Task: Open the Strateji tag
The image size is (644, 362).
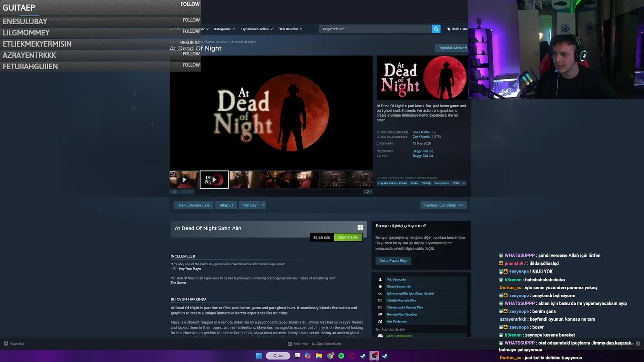Action: click(426, 183)
